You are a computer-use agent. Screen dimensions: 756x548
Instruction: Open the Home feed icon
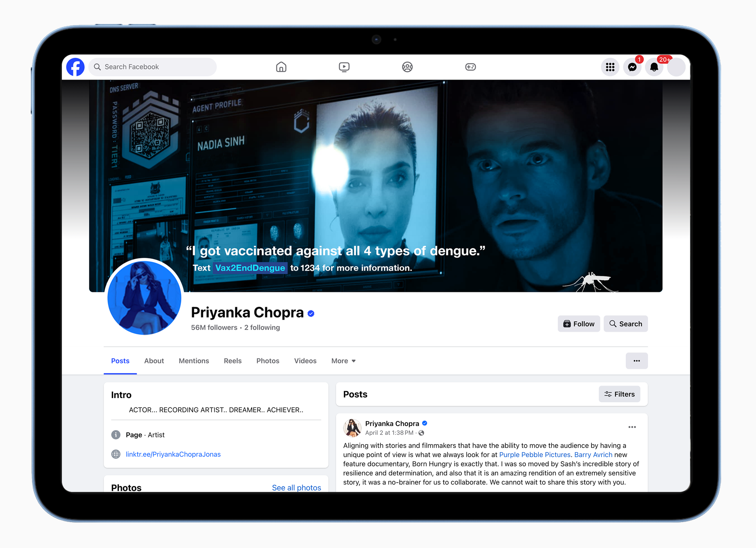[281, 67]
